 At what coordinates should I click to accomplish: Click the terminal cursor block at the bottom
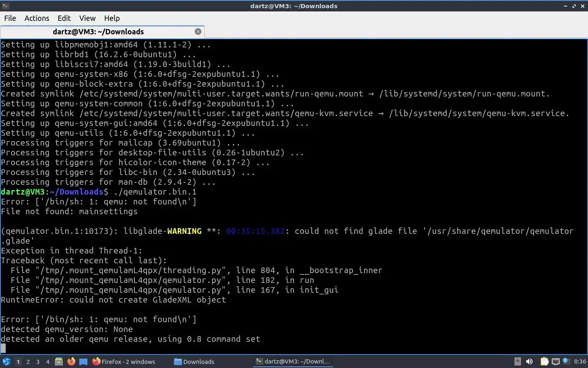[3, 348]
